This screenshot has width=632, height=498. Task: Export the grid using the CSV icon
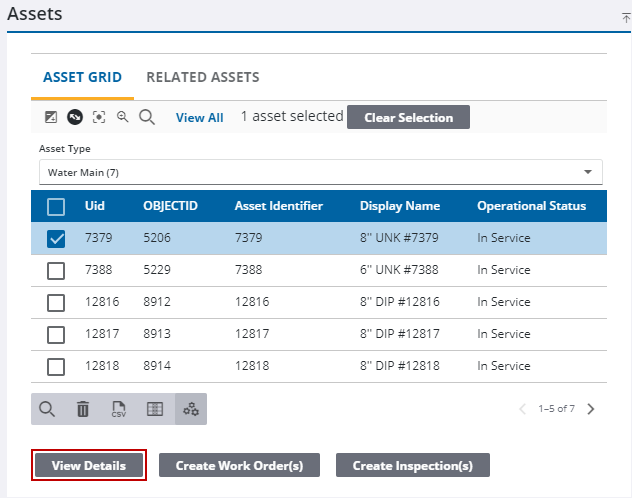click(x=119, y=409)
